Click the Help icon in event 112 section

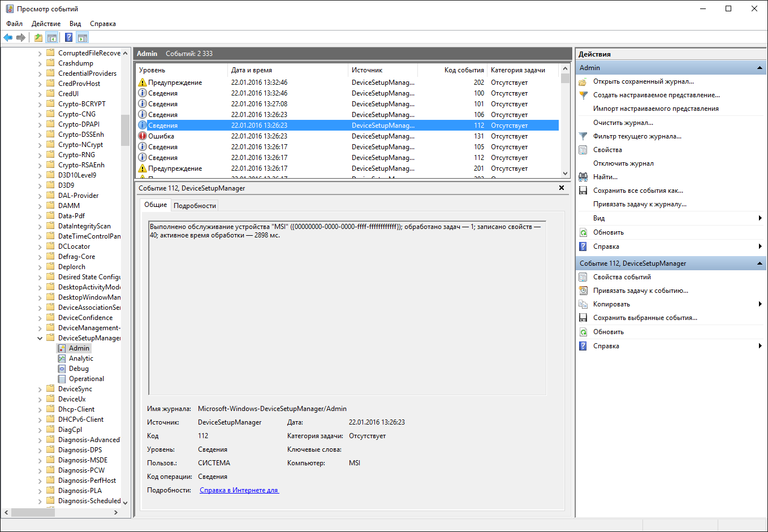[x=583, y=346]
